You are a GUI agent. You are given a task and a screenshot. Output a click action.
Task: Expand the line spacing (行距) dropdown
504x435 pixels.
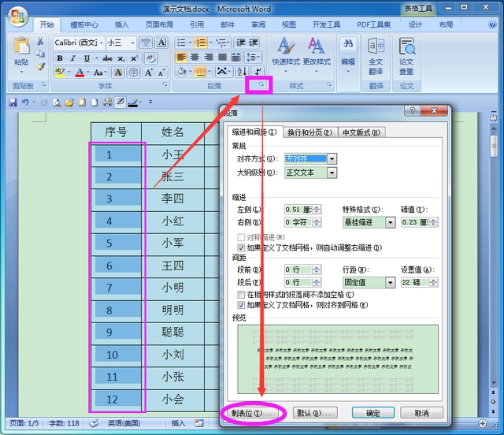tap(391, 282)
